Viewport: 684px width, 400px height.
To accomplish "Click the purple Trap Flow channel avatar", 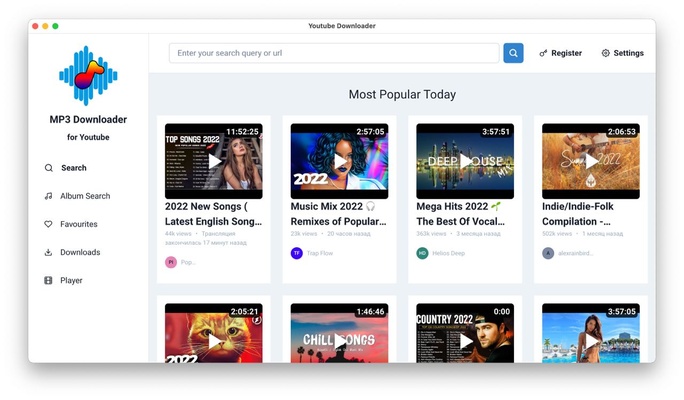I will 297,253.
